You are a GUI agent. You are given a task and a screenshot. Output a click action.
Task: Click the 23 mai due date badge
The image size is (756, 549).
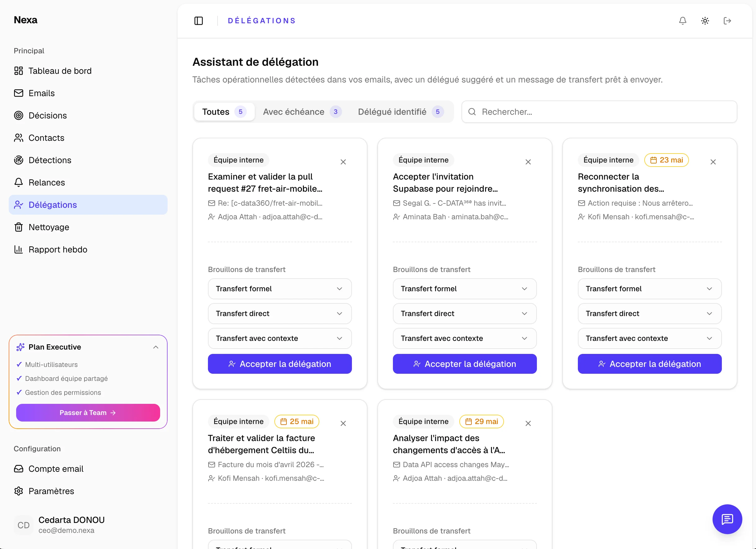click(x=666, y=160)
